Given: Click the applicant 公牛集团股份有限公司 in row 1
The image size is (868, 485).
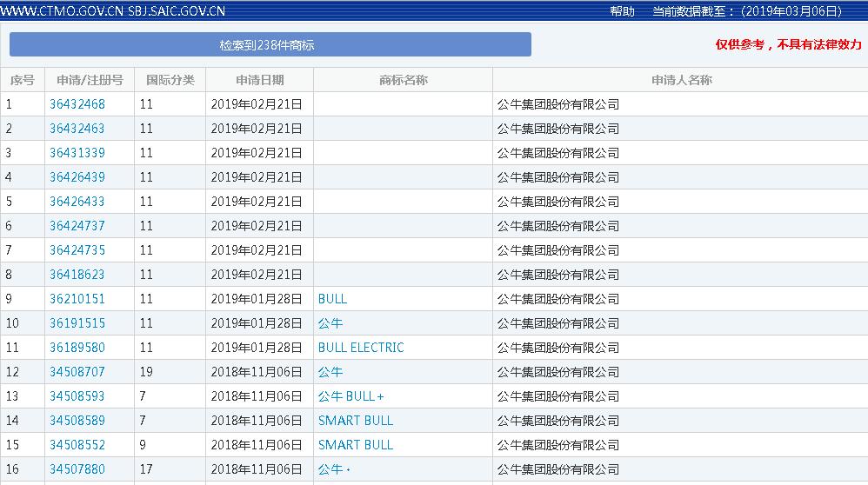Looking at the screenshot, I should (x=558, y=104).
